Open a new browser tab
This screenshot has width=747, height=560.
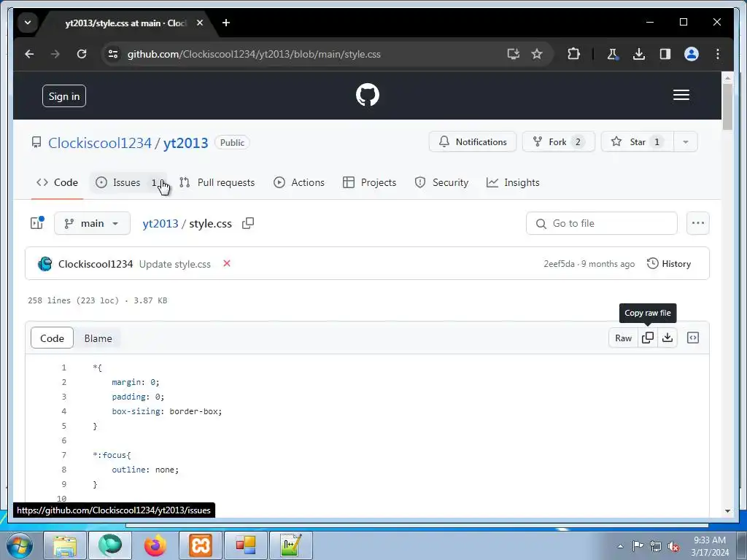point(226,23)
